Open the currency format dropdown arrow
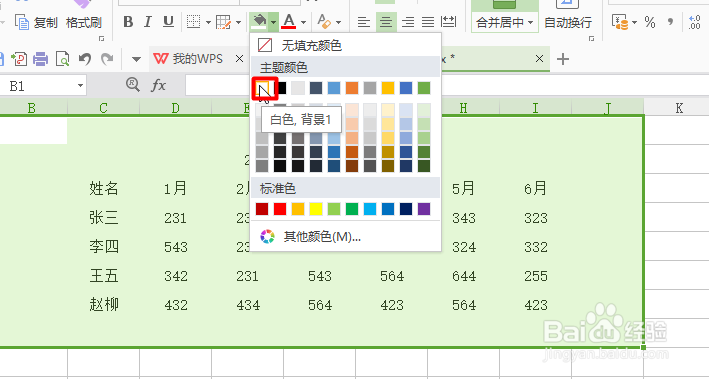 [635, 22]
